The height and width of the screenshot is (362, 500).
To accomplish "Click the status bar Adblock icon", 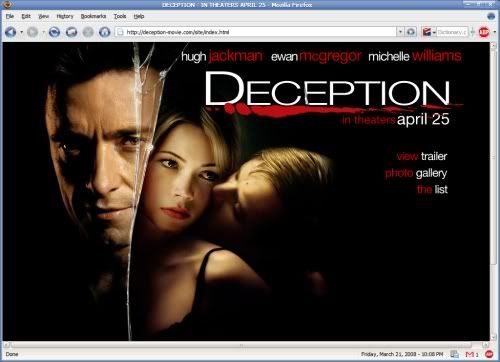I will [489, 354].
